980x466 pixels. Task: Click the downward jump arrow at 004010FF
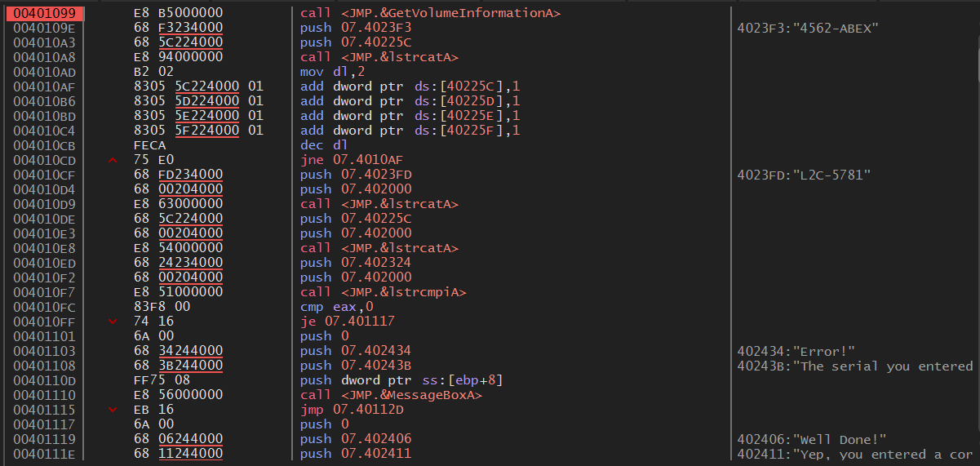coord(113,322)
